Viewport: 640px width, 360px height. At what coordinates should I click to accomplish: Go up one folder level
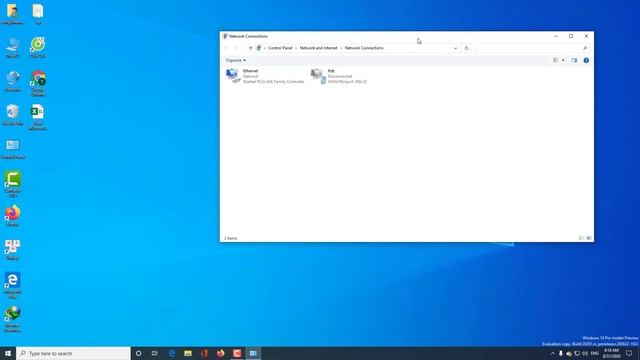250,48
